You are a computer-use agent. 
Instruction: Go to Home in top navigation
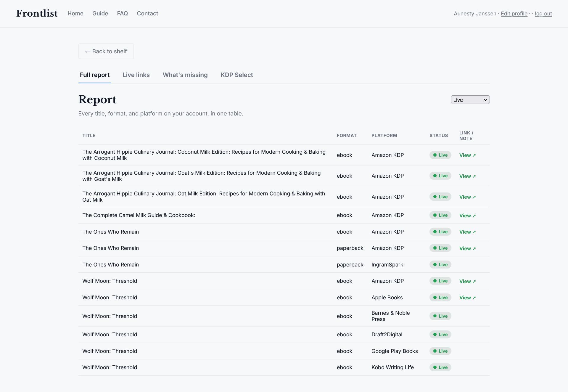75,13
